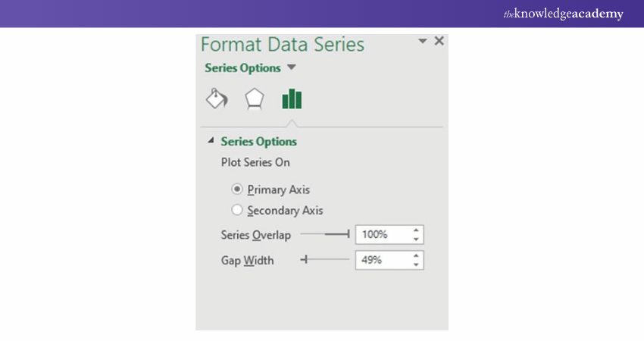Select the Series Options bar chart icon

(x=292, y=99)
